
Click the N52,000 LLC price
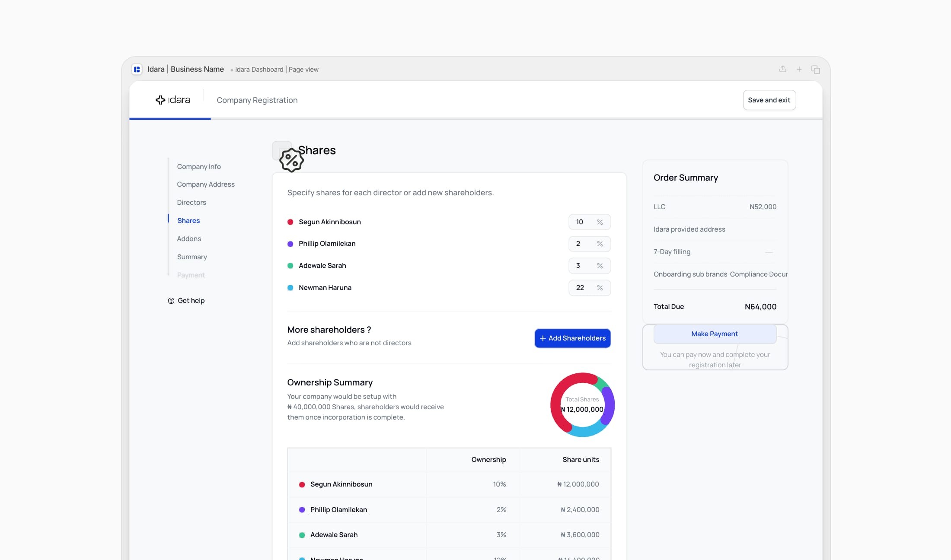(x=763, y=207)
